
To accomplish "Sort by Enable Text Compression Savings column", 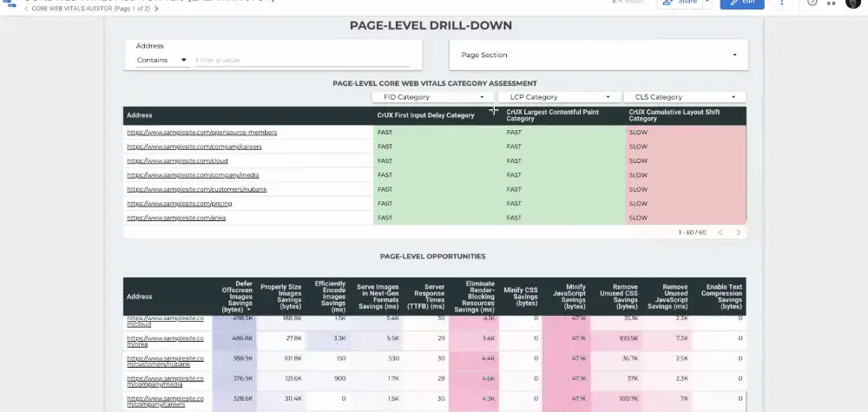I will 721,297.
